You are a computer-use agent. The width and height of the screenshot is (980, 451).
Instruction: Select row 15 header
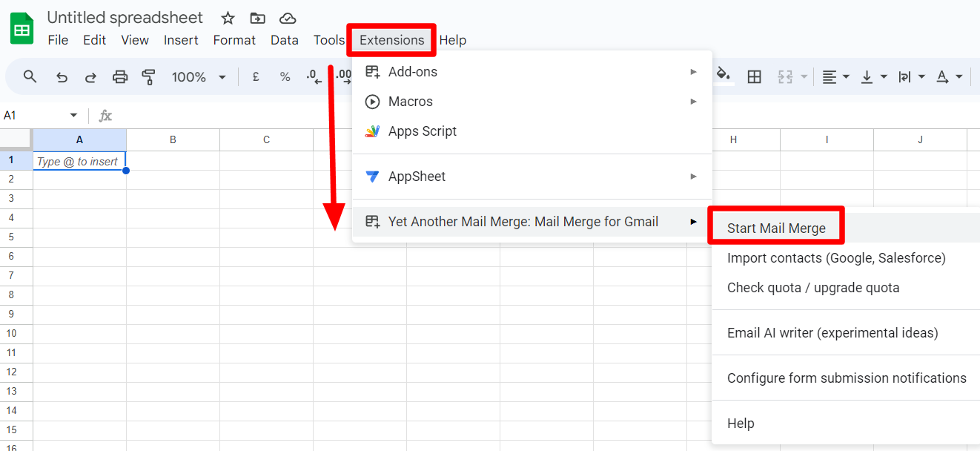(x=11, y=430)
